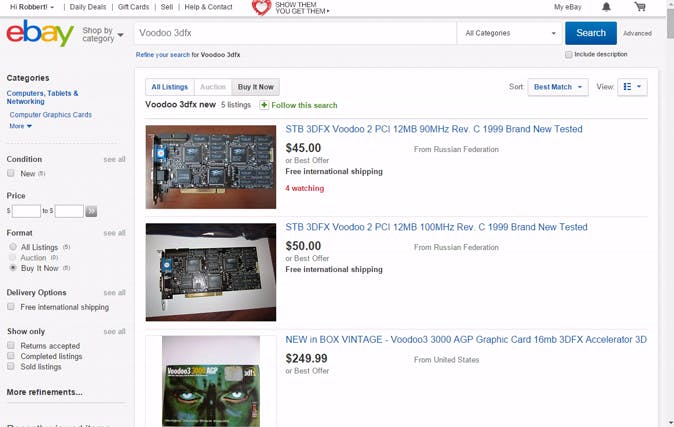Image resolution: width=674 pixels, height=427 pixels.
Task: Switch to the All Listings tab
Action: tap(170, 87)
